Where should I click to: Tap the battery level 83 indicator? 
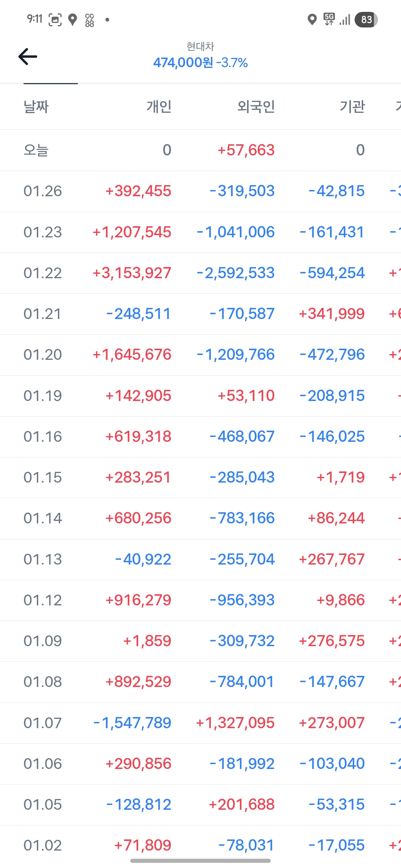click(366, 20)
